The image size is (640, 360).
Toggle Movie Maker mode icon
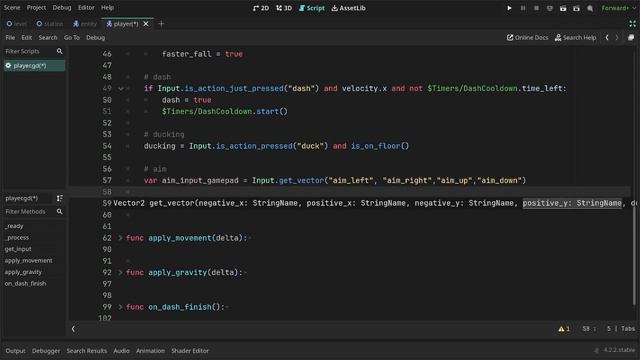[590, 8]
